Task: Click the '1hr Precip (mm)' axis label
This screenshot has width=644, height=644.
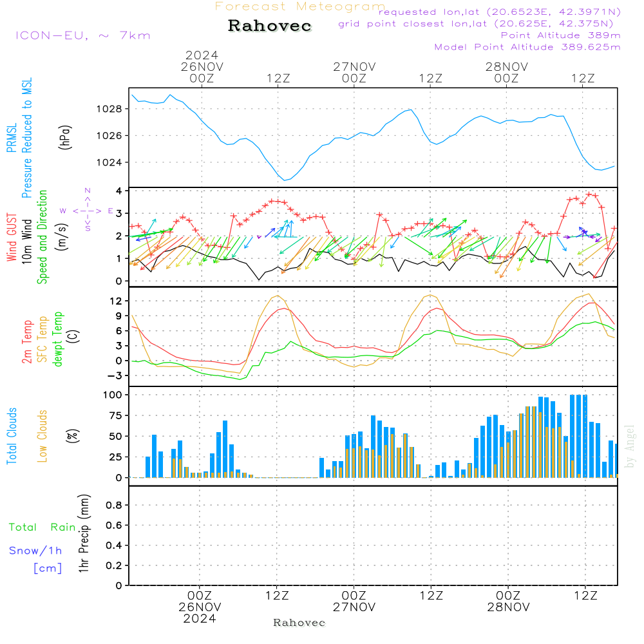Action: coord(84,533)
